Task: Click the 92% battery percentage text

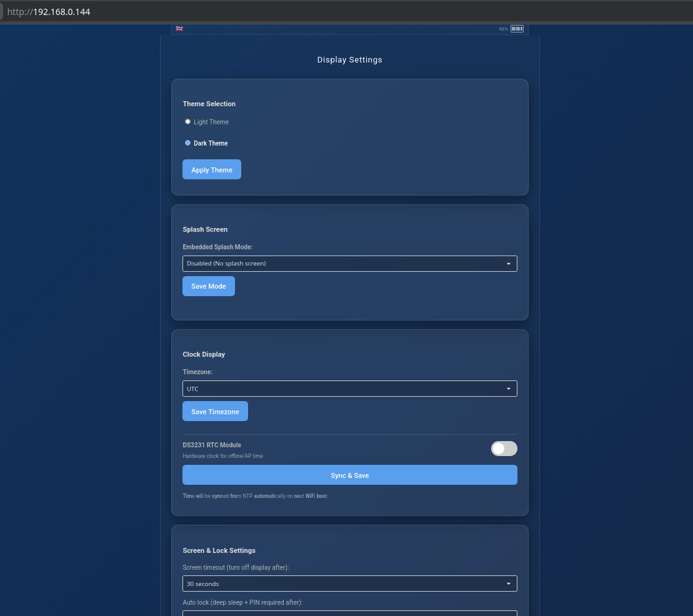Action: [x=504, y=29]
